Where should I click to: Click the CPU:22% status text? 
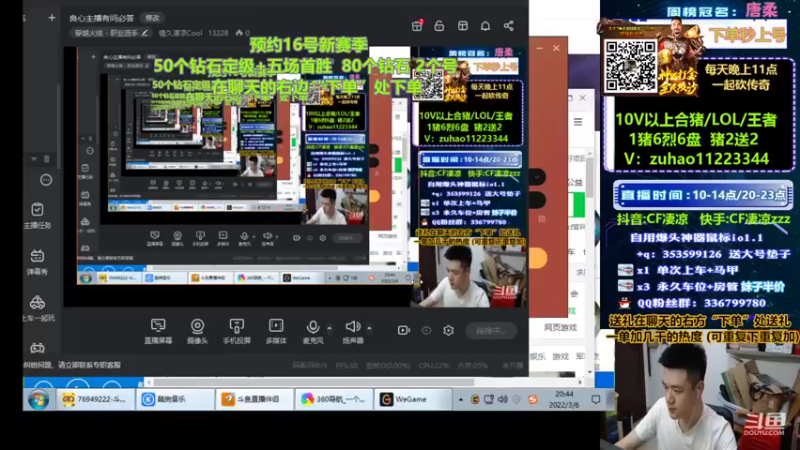434,365
